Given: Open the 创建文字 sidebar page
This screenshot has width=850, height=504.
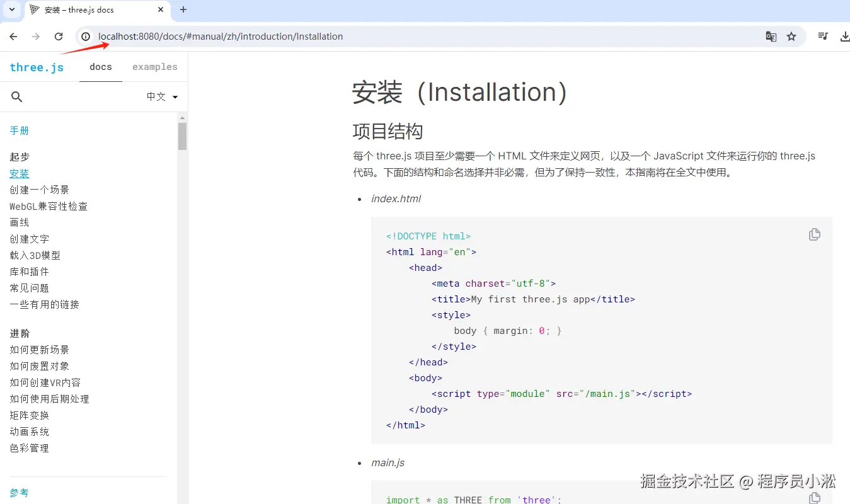Looking at the screenshot, I should [29, 239].
